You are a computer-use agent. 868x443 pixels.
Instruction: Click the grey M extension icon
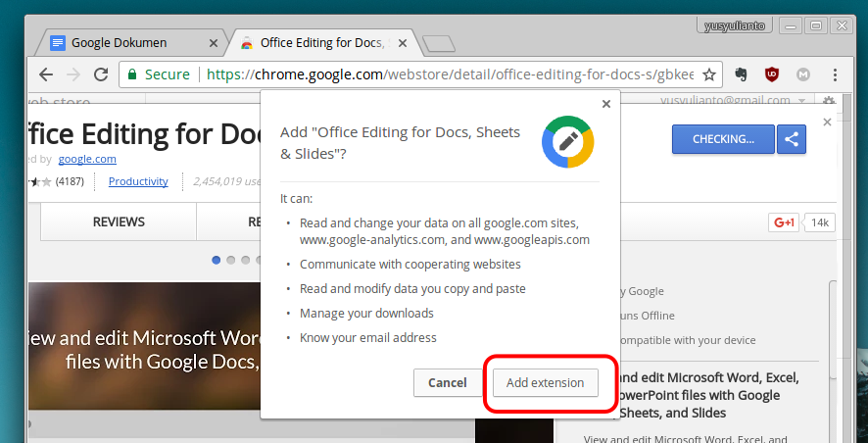[803, 74]
